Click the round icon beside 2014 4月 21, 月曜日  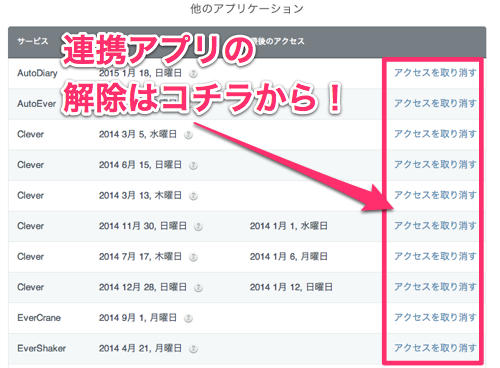[x=193, y=349]
